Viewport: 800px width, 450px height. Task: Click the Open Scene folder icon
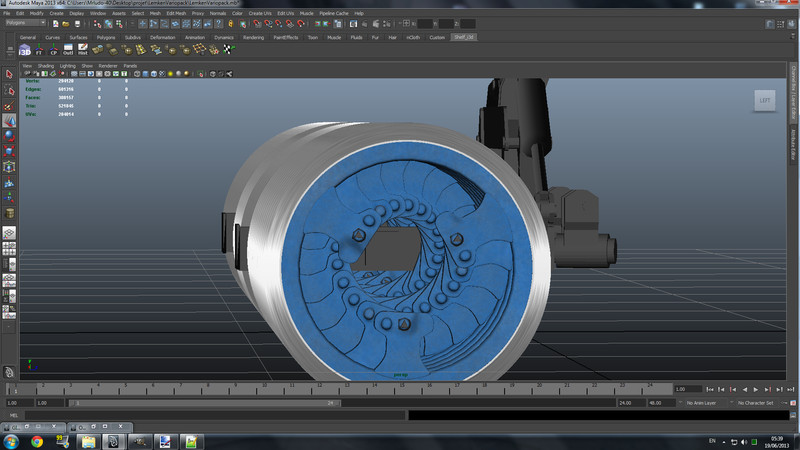pos(66,23)
